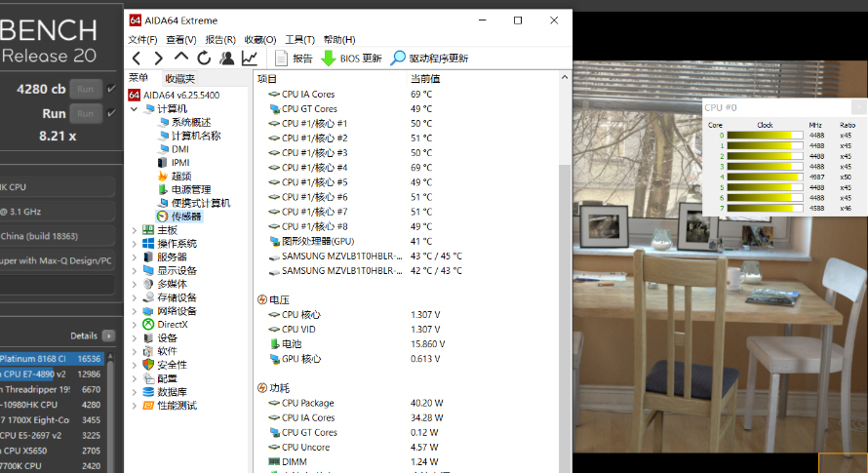Select the Threadripper 6670 ranking entry

[51, 389]
